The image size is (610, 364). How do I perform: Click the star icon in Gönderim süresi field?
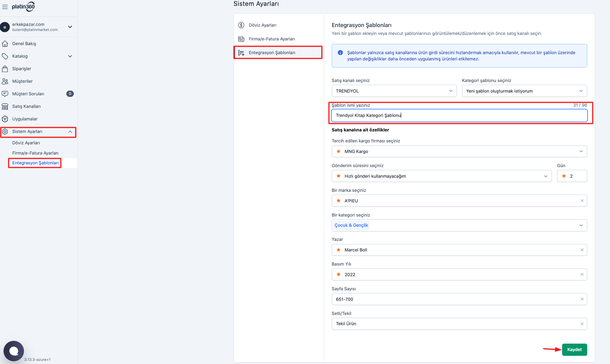339,176
